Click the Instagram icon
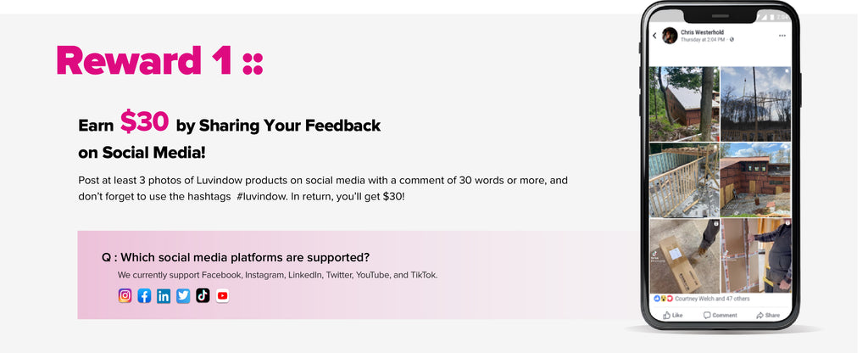 125,296
